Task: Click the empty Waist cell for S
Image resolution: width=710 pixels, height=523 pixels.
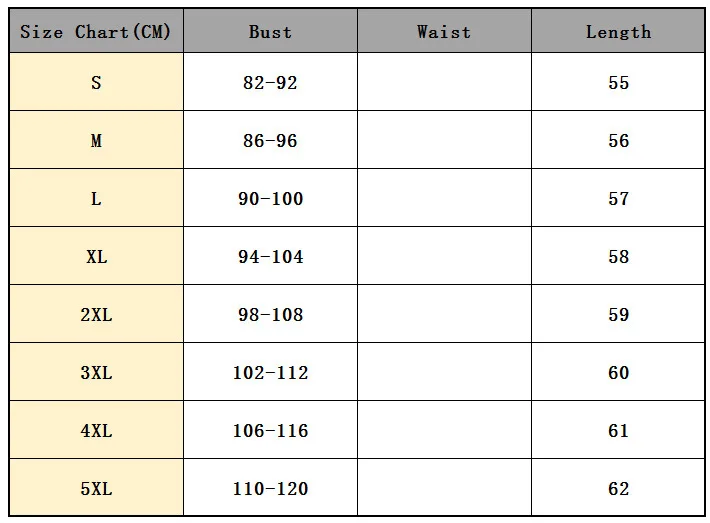Action: click(444, 83)
